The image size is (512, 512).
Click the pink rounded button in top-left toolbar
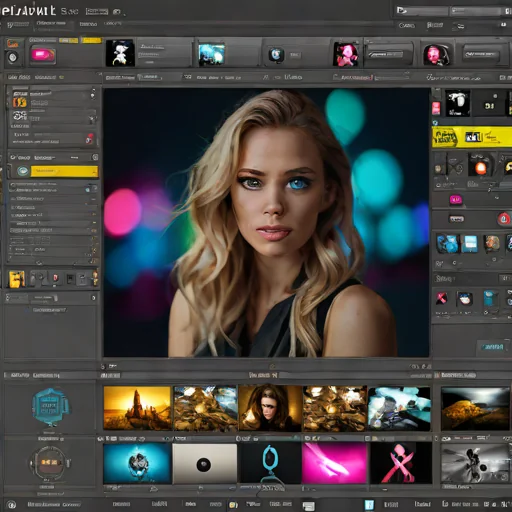point(43,55)
